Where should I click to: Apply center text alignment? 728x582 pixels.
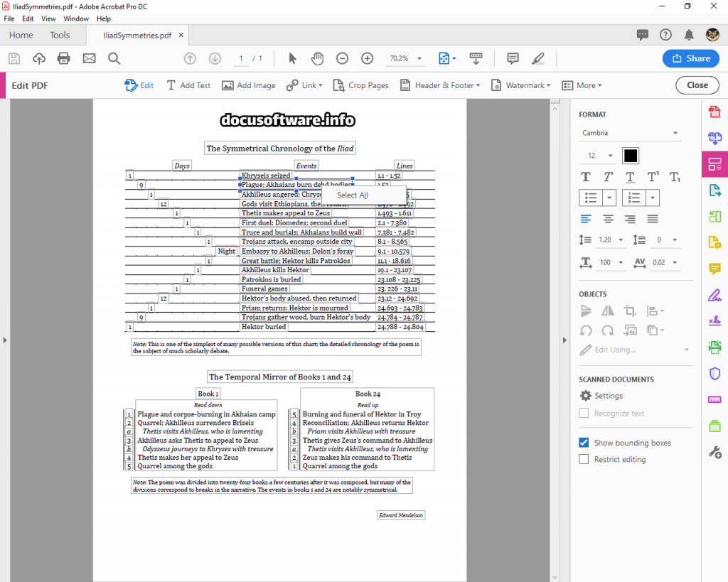(x=608, y=219)
